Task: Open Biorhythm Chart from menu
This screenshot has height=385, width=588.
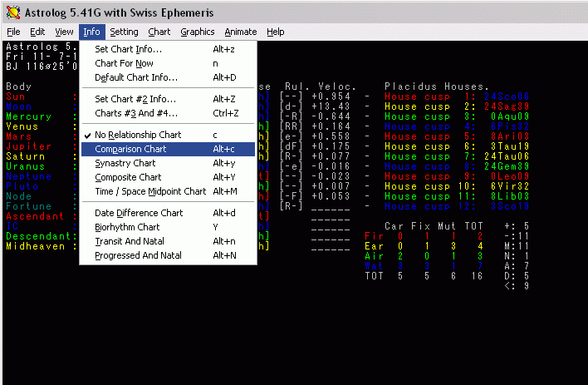Action: [168, 227]
